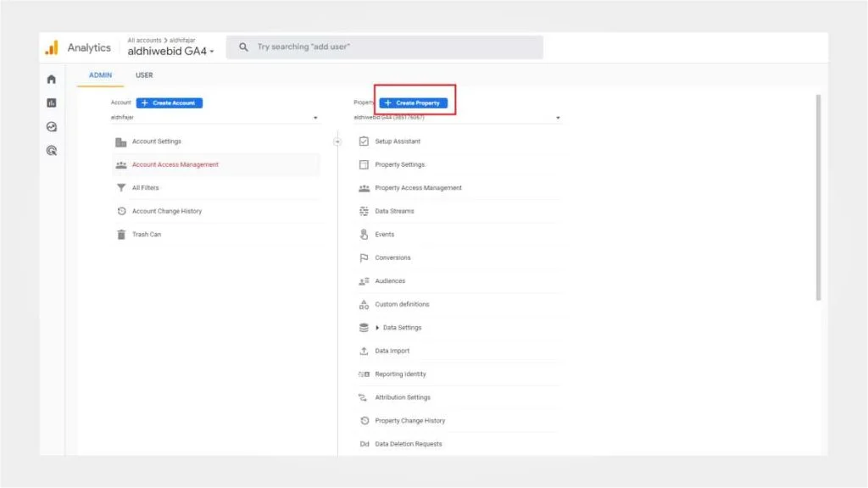868x488 pixels.
Task: Open the Home icon in sidebar
Action: point(52,79)
